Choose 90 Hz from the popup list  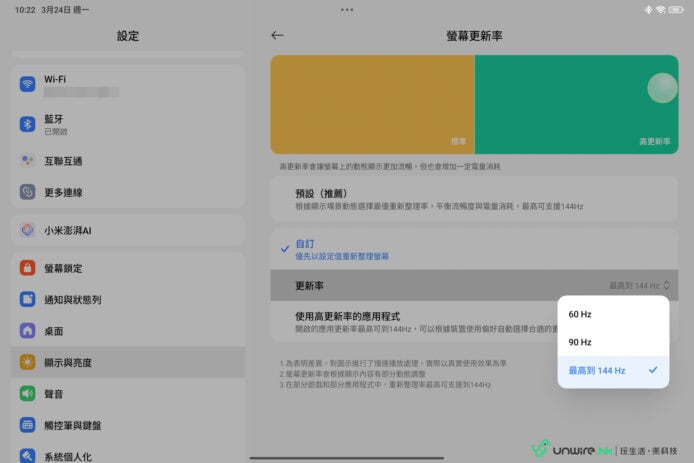pyautogui.click(x=580, y=342)
